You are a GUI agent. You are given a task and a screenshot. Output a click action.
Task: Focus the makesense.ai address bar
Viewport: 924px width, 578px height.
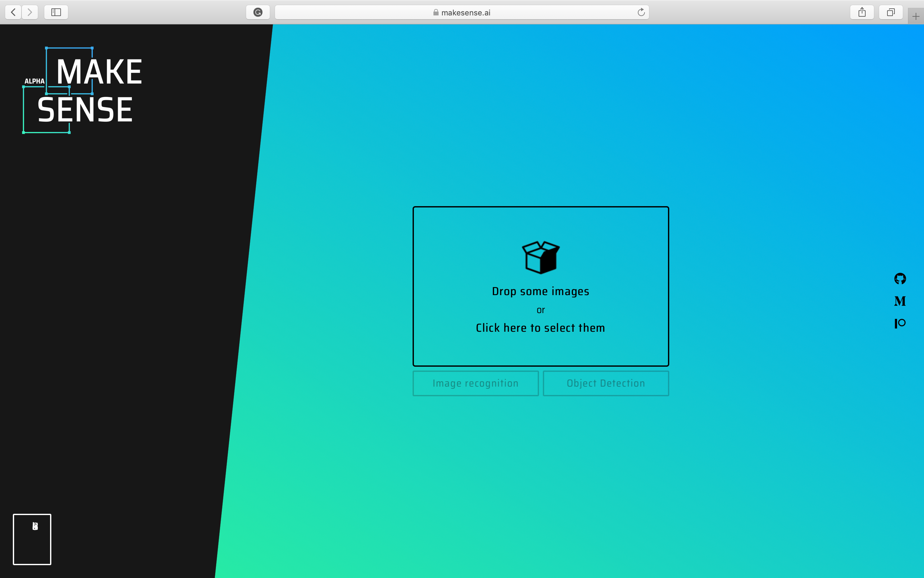[x=462, y=12]
